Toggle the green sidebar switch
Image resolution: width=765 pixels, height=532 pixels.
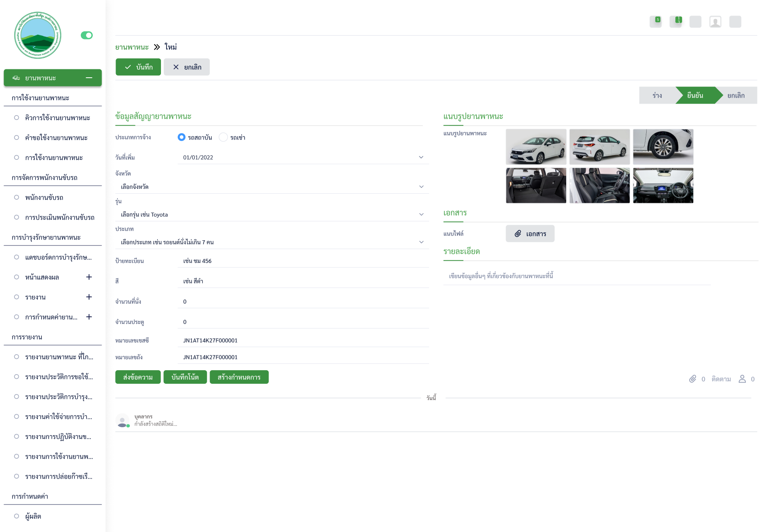86,35
